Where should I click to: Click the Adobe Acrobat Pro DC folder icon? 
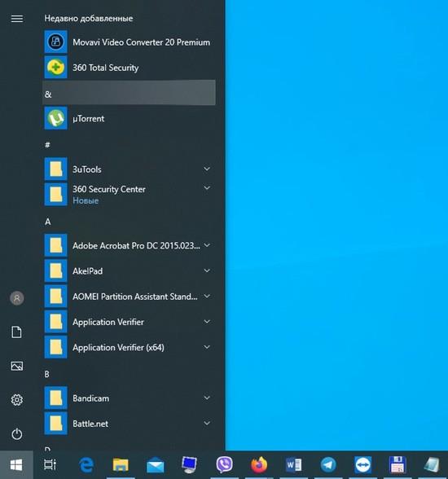pos(56,245)
